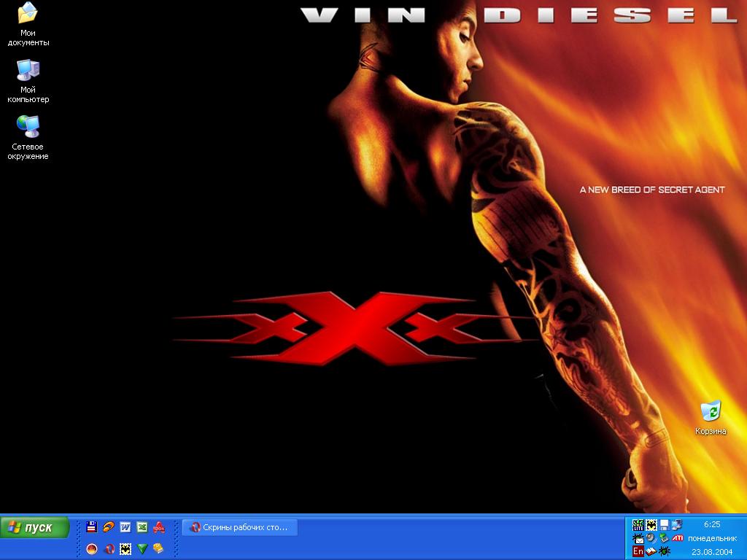747x560 pixels.
Task: Click the red 120% quick launch icon
Action: click(x=159, y=527)
